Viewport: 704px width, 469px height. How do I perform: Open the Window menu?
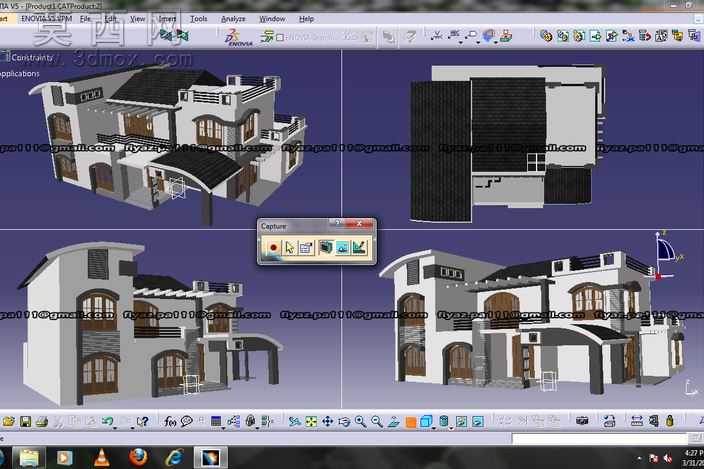click(272, 19)
